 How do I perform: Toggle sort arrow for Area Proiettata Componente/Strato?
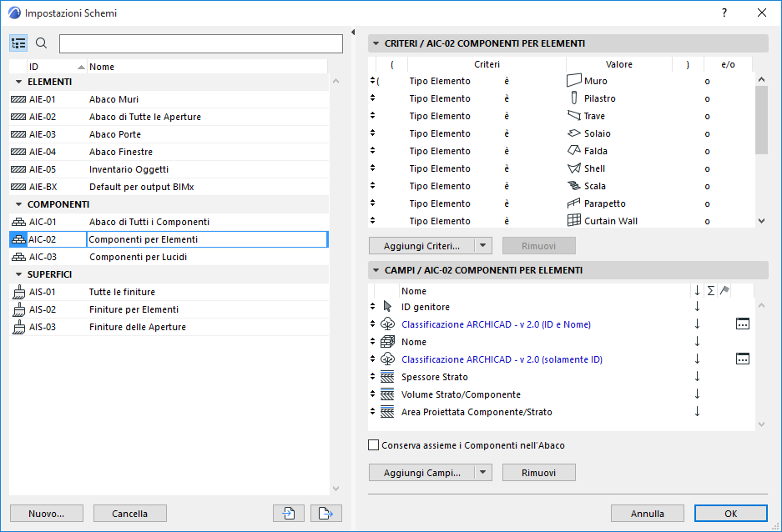click(x=697, y=411)
